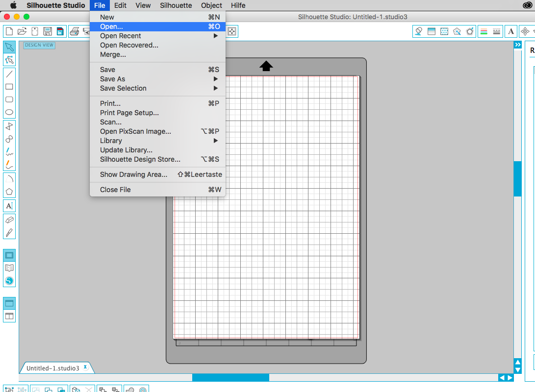Open the Apple menu
This screenshot has height=392, width=535.
(13, 5)
